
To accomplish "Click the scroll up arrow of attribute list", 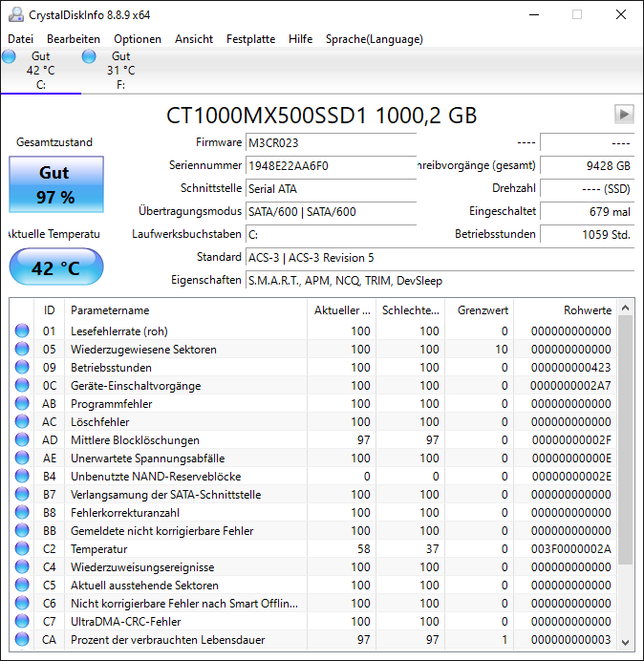I will pyautogui.click(x=626, y=308).
